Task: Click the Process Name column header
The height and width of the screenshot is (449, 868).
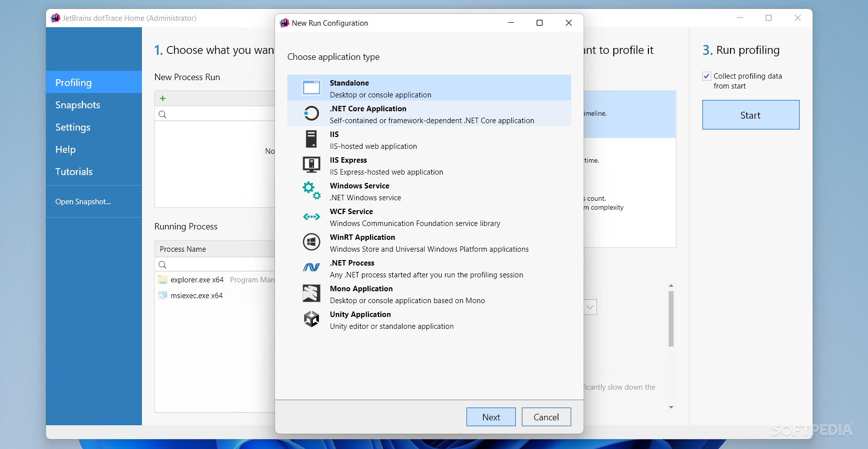Action: [x=215, y=249]
